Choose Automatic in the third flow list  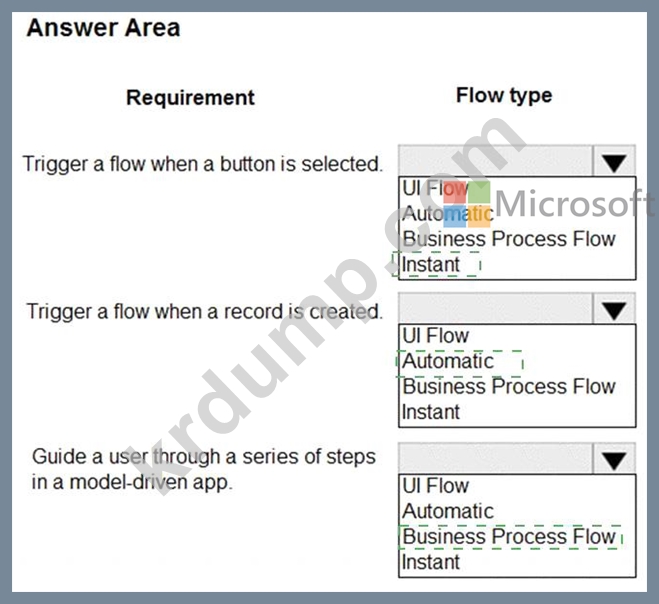[x=448, y=512]
